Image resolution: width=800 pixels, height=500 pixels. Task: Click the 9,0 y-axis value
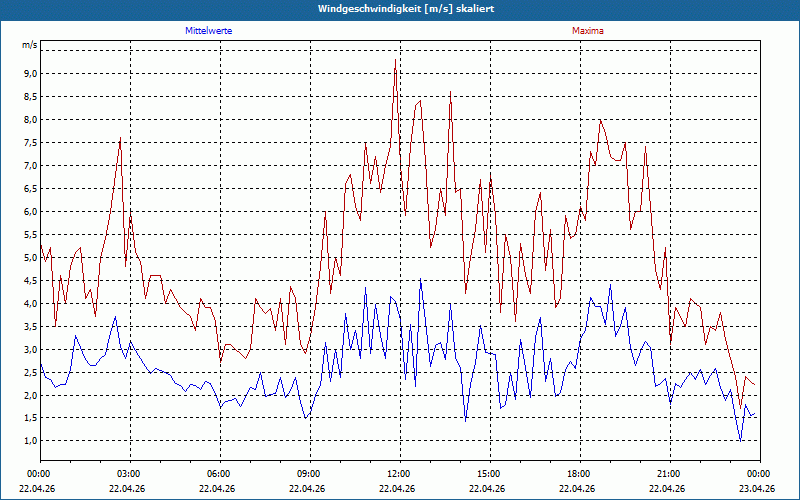[x=31, y=74]
